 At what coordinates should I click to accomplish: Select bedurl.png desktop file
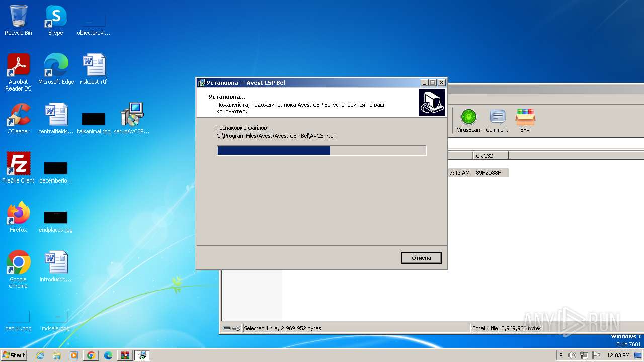coord(18,320)
